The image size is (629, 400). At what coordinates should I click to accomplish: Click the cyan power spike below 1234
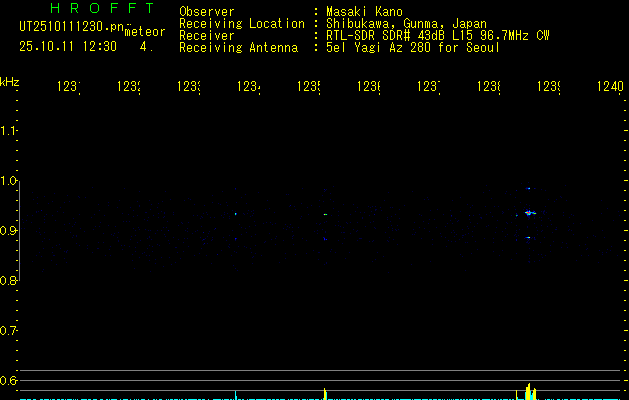tap(236, 395)
